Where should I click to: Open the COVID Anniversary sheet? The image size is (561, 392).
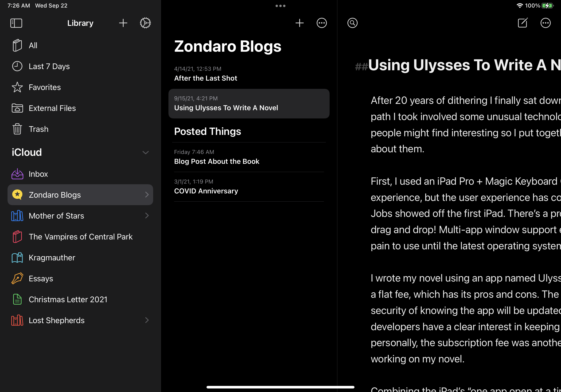pyautogui.click(x=206, y=191)
